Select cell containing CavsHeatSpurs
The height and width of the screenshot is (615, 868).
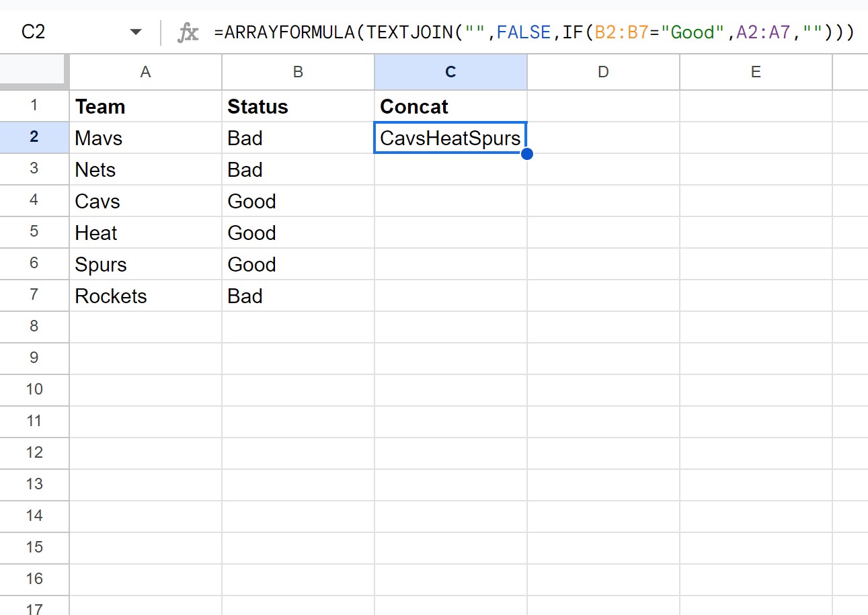coord(450,138)
